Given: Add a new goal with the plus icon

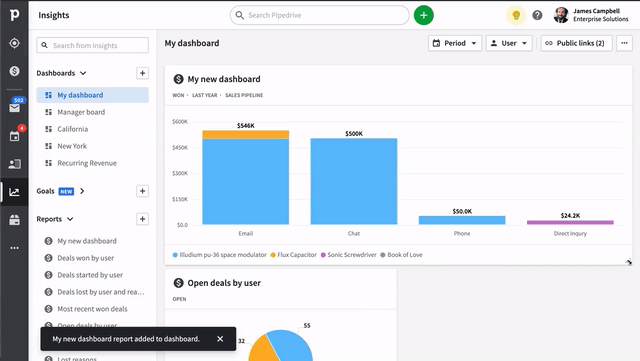Looking at the screenshot, I should pyautogui.click(x=142, y=191).
